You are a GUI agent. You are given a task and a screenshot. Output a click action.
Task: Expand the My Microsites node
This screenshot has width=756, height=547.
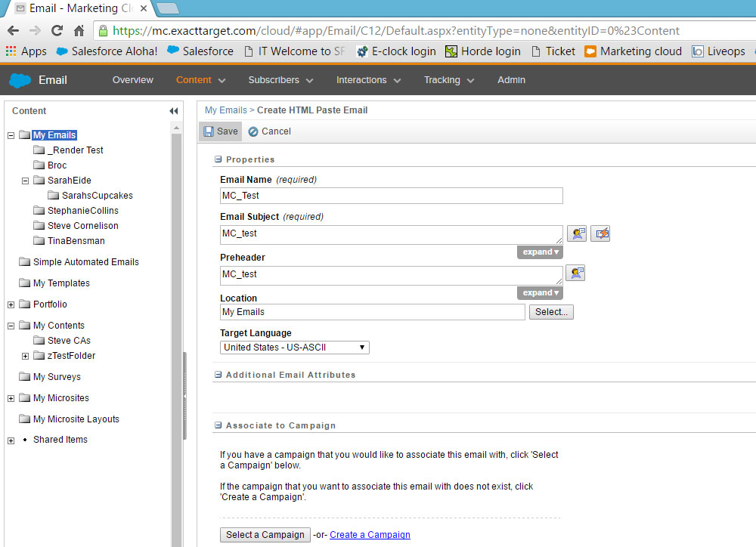(x=11, y=399)
